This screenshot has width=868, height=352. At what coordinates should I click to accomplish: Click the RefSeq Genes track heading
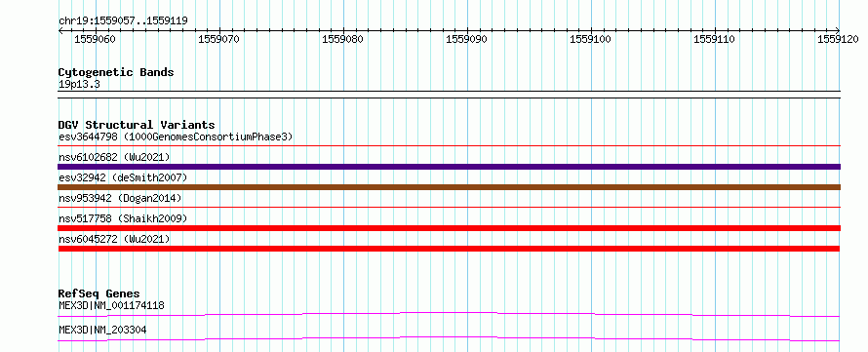click(99, 293)
